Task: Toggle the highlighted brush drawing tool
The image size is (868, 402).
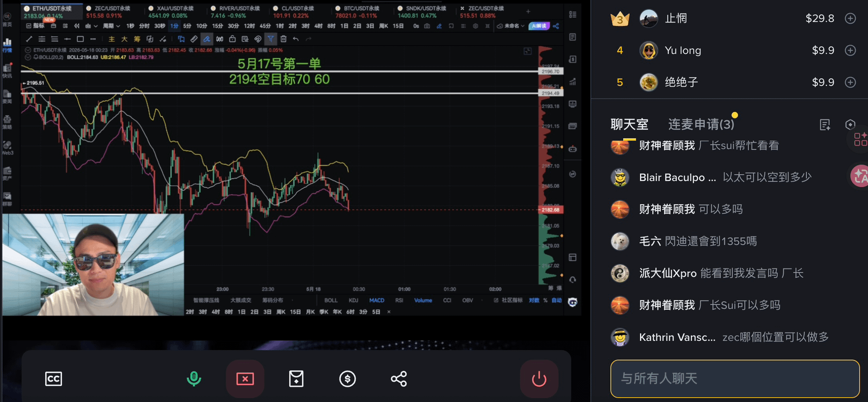Action: click(x=207, y=39)
